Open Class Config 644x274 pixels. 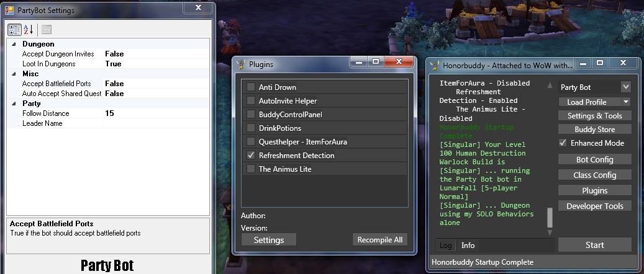point(595,175)
